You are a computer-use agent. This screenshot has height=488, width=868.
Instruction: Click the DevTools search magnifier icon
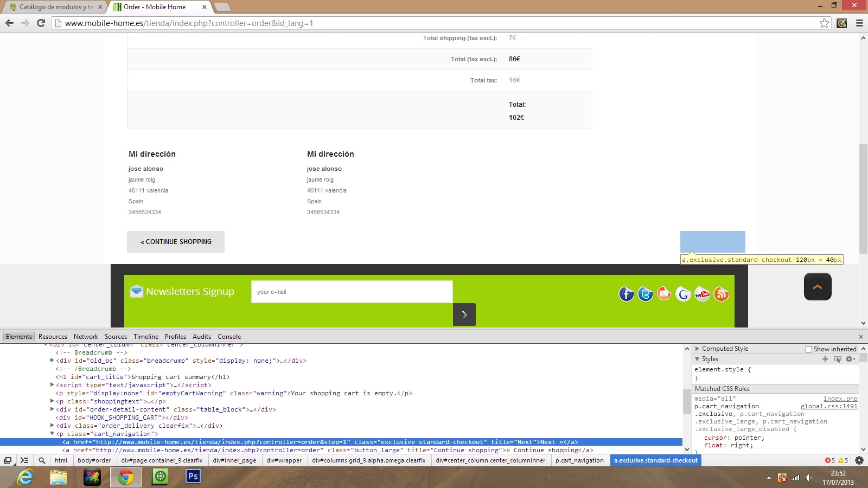pyautogui.click(x=42, y=460)
